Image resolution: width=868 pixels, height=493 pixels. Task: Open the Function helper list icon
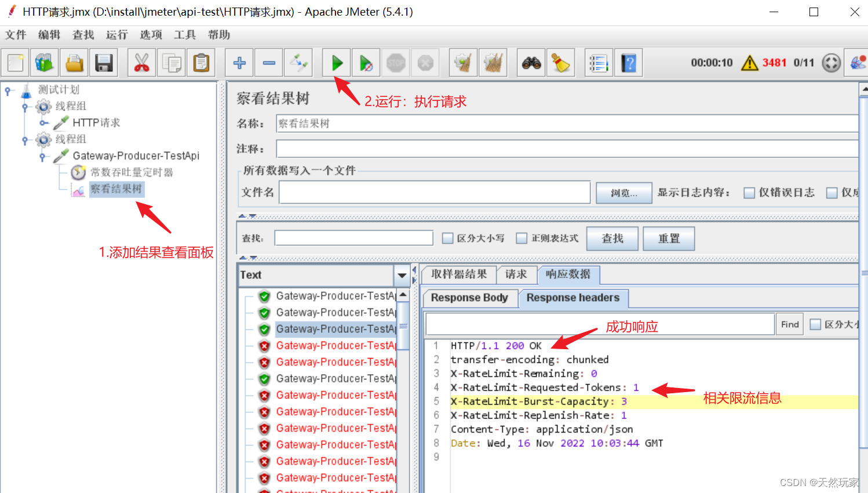click(x=599, y=63)
